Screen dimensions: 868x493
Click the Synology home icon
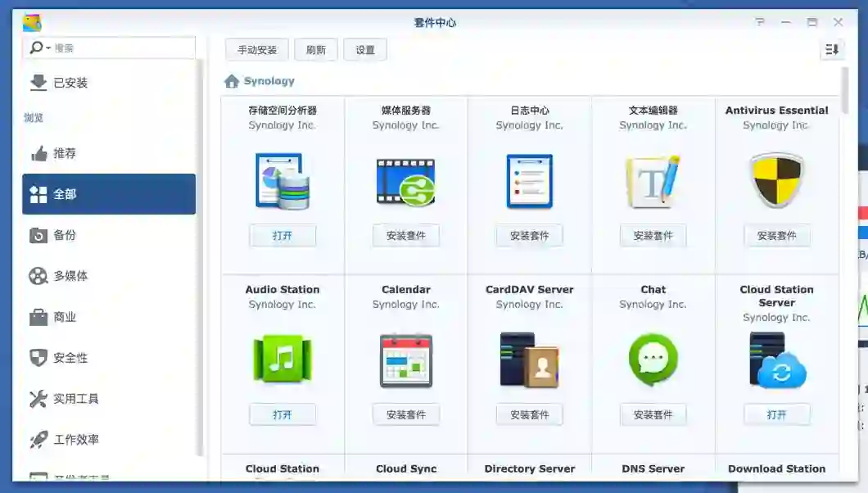232,81
